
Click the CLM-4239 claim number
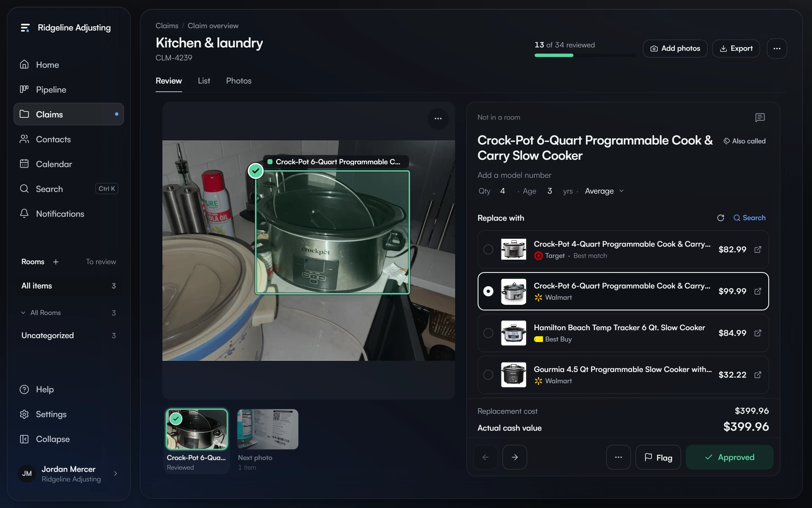(174, 58)
